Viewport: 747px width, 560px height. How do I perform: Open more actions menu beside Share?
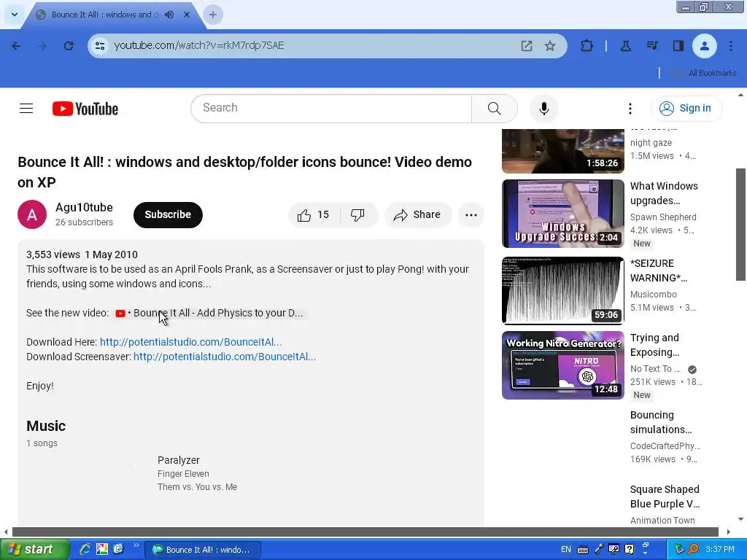coord(471,215)
